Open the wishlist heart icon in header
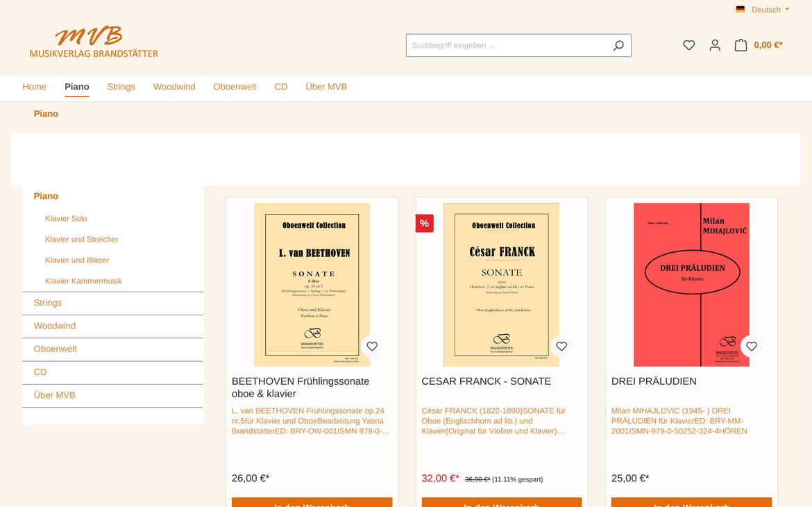 688,45
